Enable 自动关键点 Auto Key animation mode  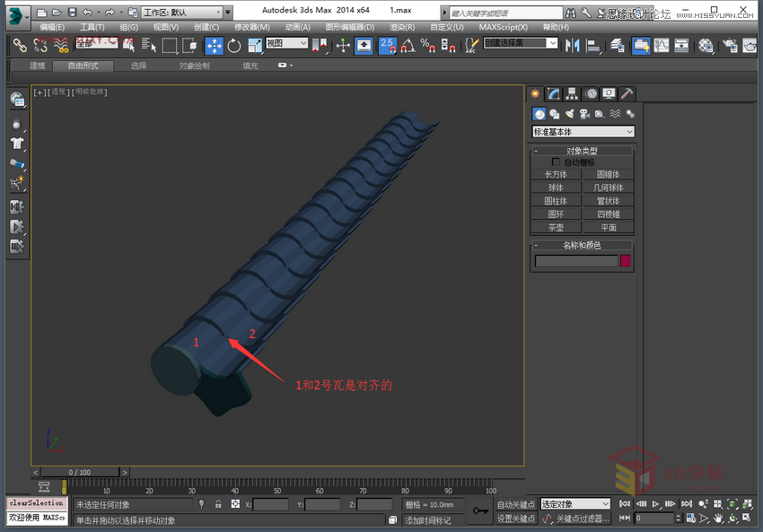coord(515,503)
